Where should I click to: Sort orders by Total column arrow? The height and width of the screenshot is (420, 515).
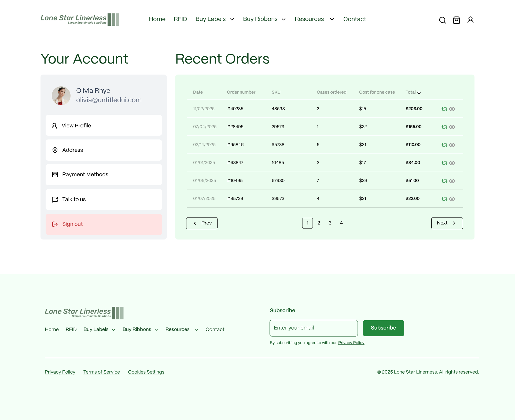tap(419, 93)
